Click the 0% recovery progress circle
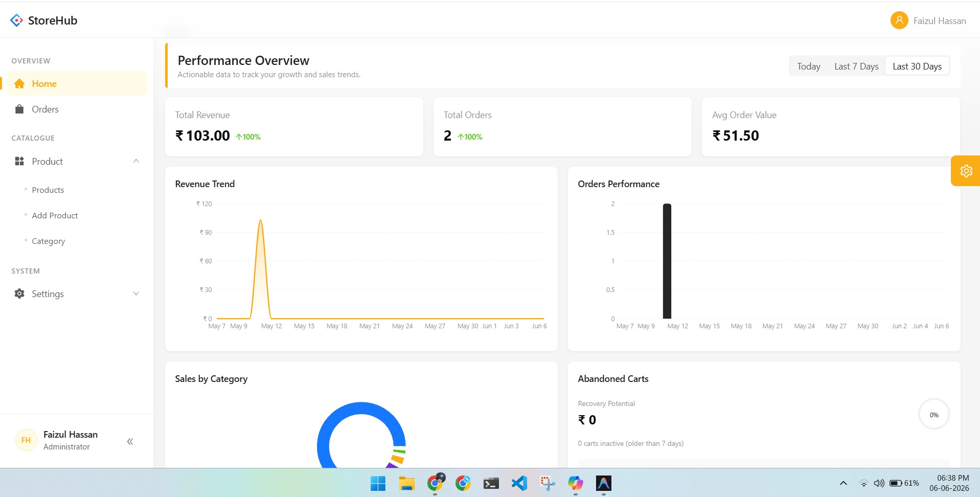 tap(934, 415)
